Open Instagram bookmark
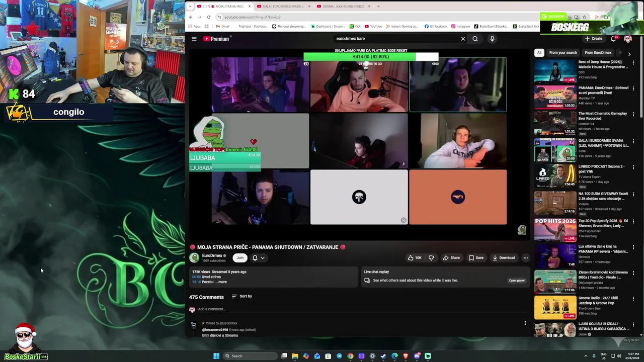 coord(460,26)
